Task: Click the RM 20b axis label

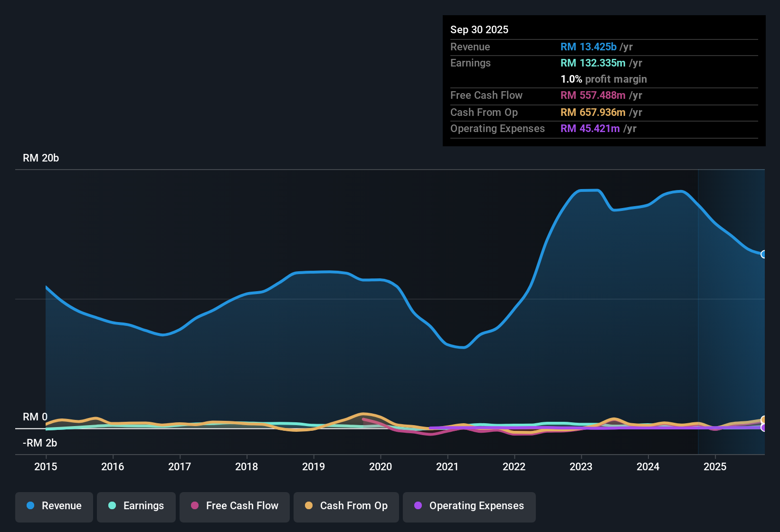Action: (41, 158)
